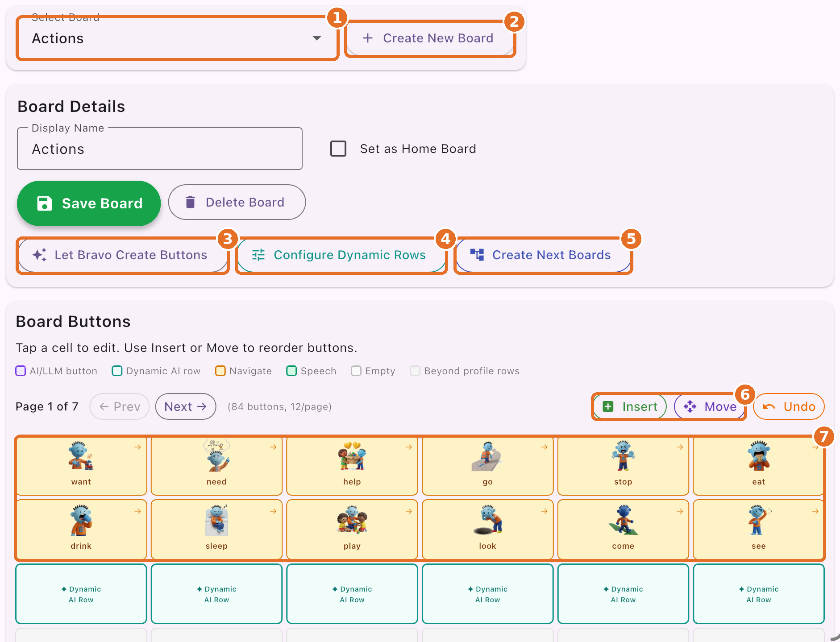Image resolution: width=840 pixels, height=642 pixels.
Task: Click the Save Board button
Action: click(89, 203)
